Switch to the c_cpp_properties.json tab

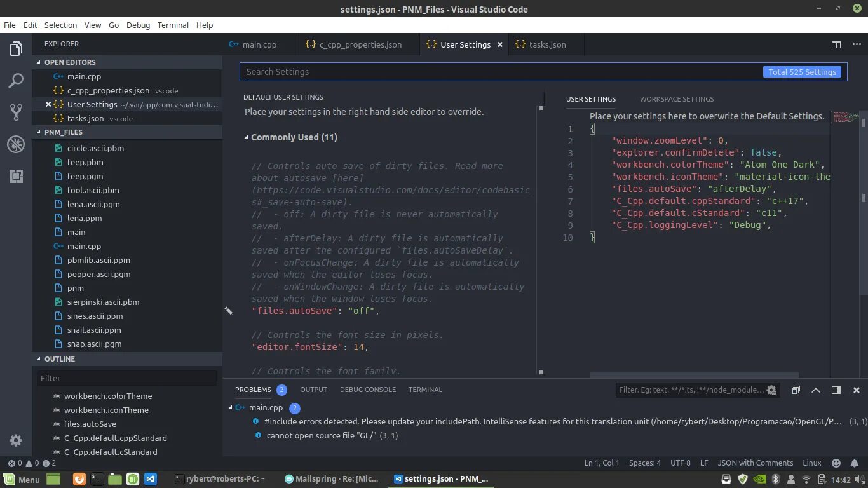(359, 44)
